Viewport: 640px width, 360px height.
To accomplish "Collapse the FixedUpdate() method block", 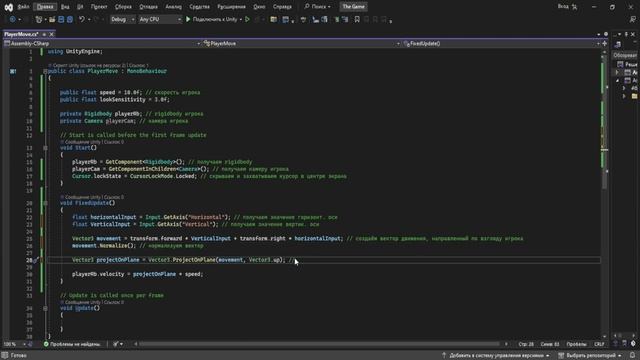I will tap(45, 203).
